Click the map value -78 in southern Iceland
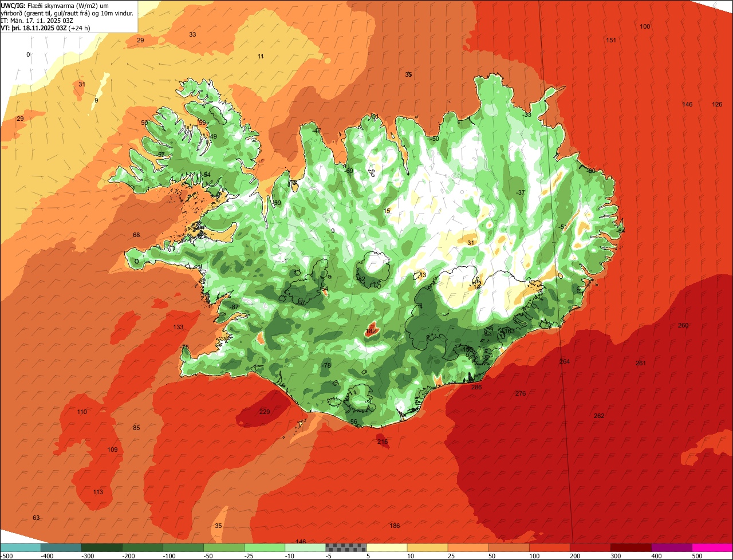Image resolution: width=733 pixels, height=560 pixels. [326, 365]
